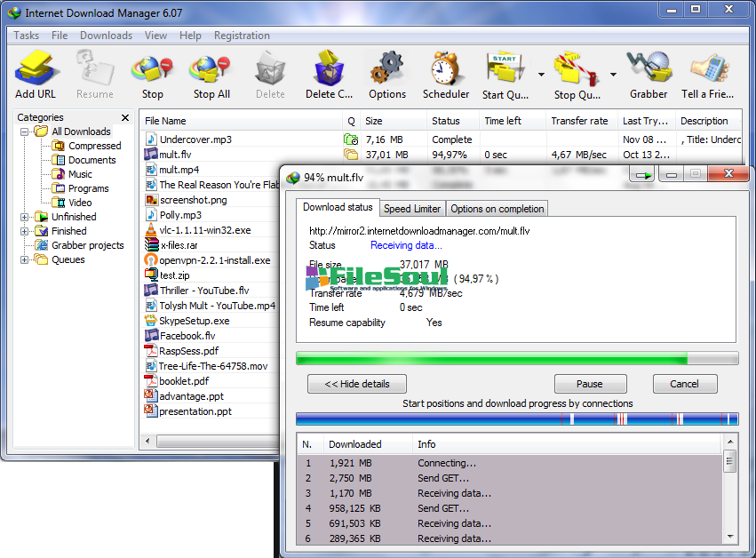The height and width of the screenshot is (558, 756).
Task: Click the Hide details button
Action: tap(356, 384)
